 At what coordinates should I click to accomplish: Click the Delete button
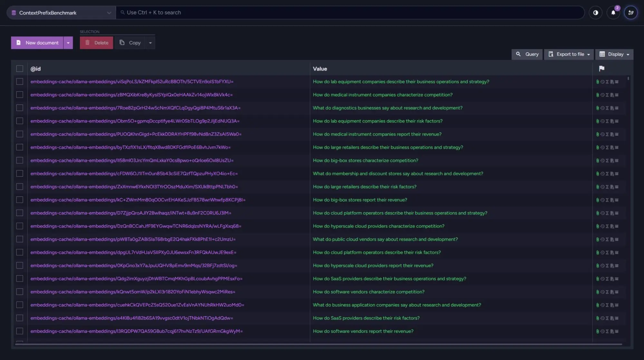(97, 43)
